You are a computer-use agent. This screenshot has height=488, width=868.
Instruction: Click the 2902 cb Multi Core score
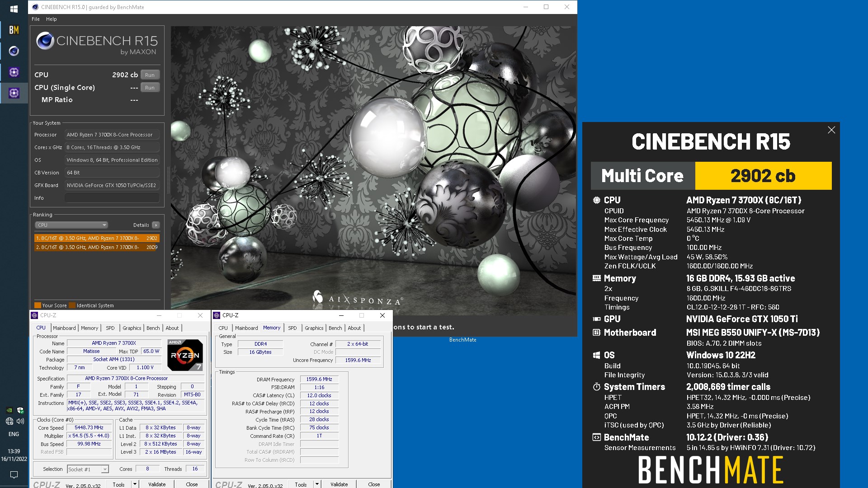(x=763, y=176)
